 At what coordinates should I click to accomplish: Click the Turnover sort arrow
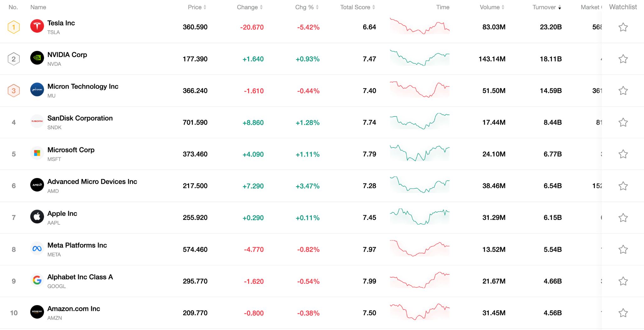(x=560, y=7)
